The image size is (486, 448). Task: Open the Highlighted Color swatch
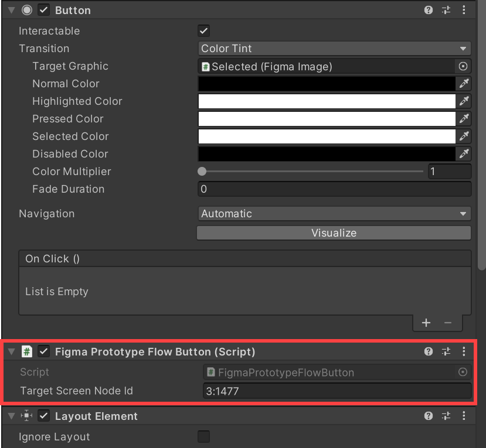[327, 101]
